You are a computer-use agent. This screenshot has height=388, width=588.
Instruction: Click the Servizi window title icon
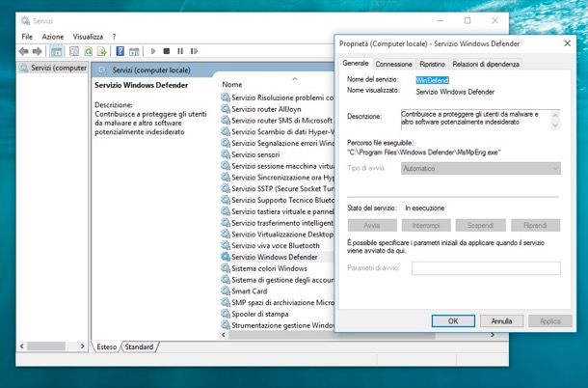click(25, 20)
